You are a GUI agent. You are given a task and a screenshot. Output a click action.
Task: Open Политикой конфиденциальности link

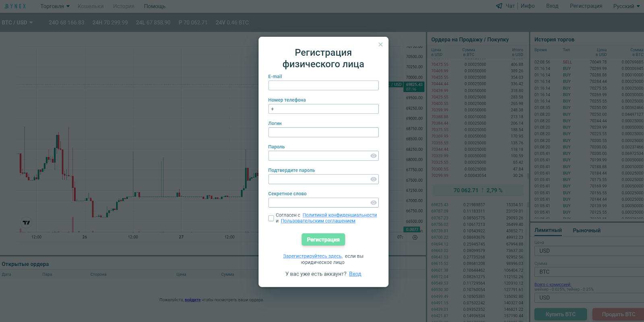point(340,215)
